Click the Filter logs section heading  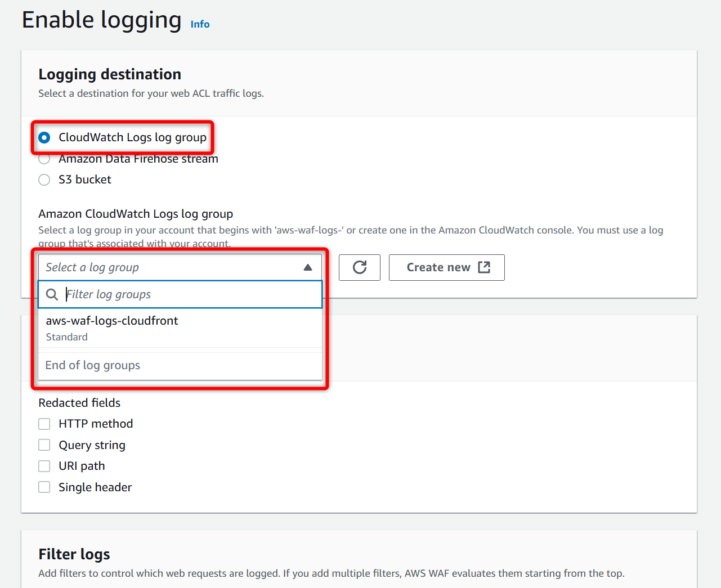pyautogui.click(x=74, y=554)
